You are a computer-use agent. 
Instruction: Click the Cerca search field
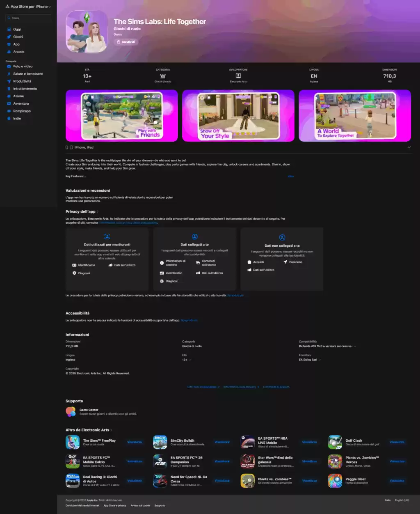(29, 18)
